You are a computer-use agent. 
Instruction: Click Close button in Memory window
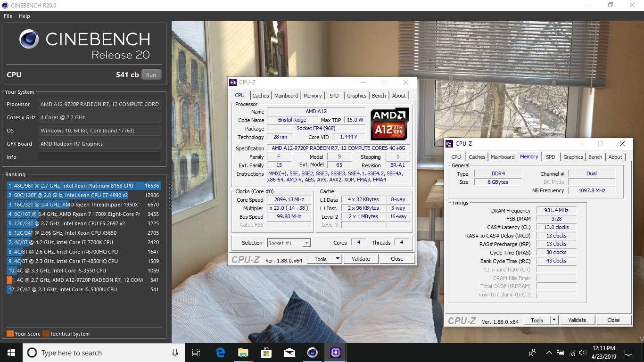click(x=613, y=320)
